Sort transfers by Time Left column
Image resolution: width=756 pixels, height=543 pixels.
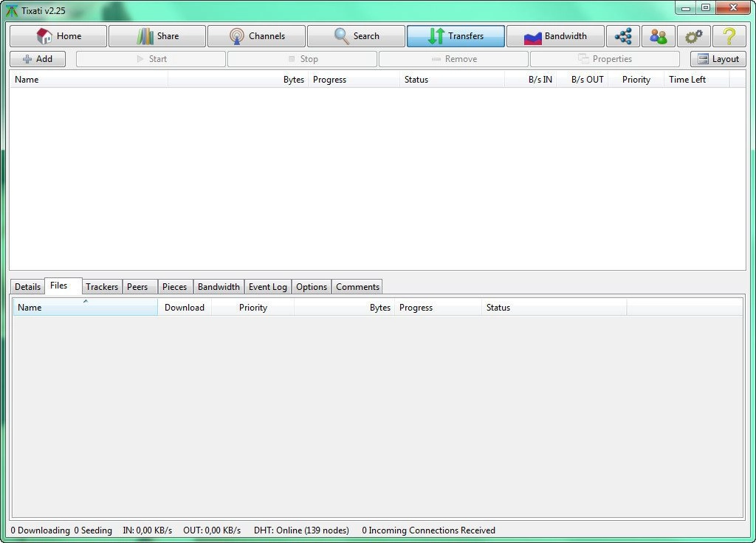[x=697, y=80]
